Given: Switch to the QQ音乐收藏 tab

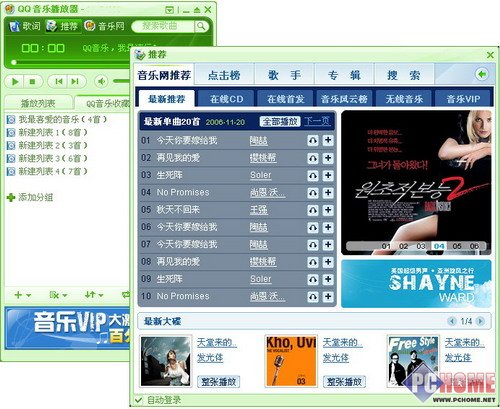Looking at the screenshot, I should 103,103.
